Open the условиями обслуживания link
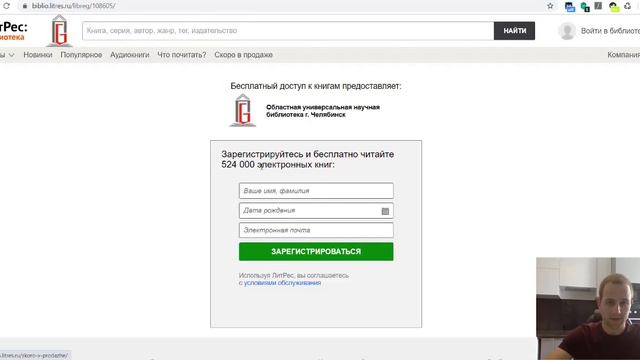This screenshot has width=640, height=360. (x=282, y=283)
